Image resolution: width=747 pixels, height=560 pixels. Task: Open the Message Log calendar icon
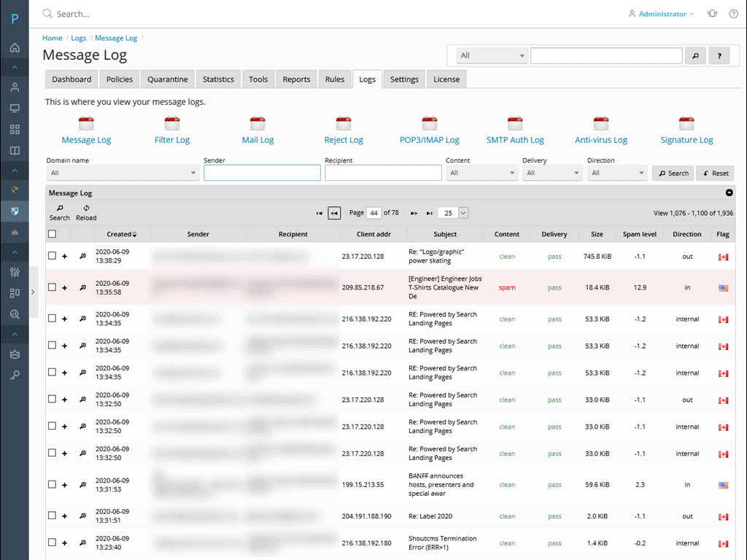(86, 123)
